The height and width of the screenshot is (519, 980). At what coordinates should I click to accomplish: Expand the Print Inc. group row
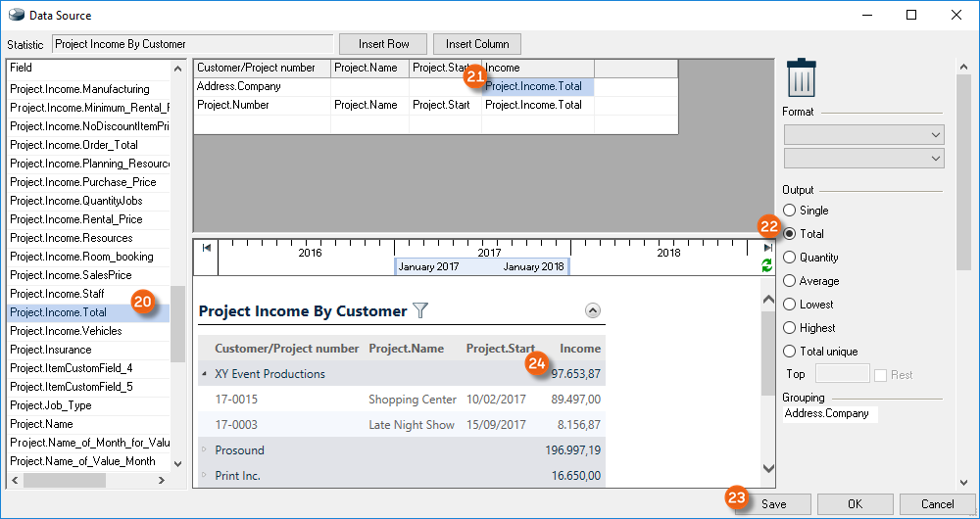pyautogui.click(x=205, y=476)
